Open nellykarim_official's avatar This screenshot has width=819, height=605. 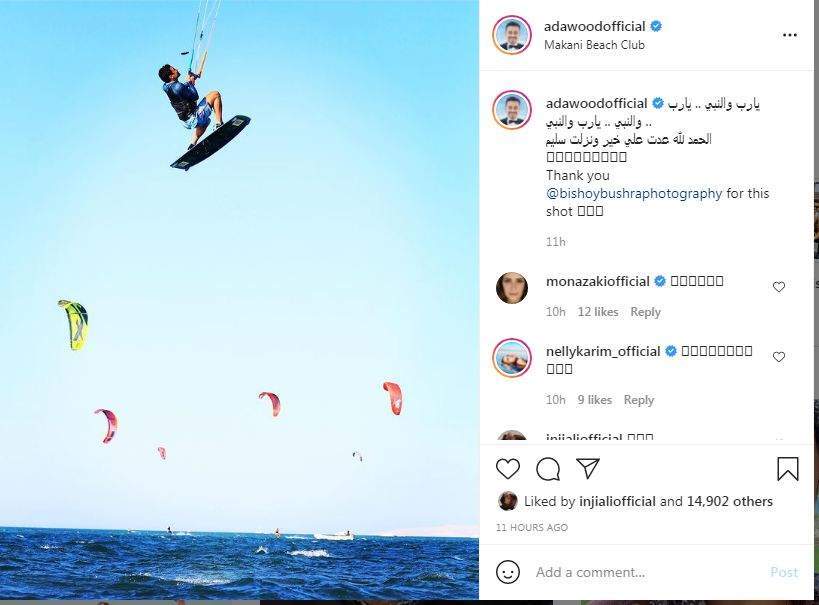point(512,358)
